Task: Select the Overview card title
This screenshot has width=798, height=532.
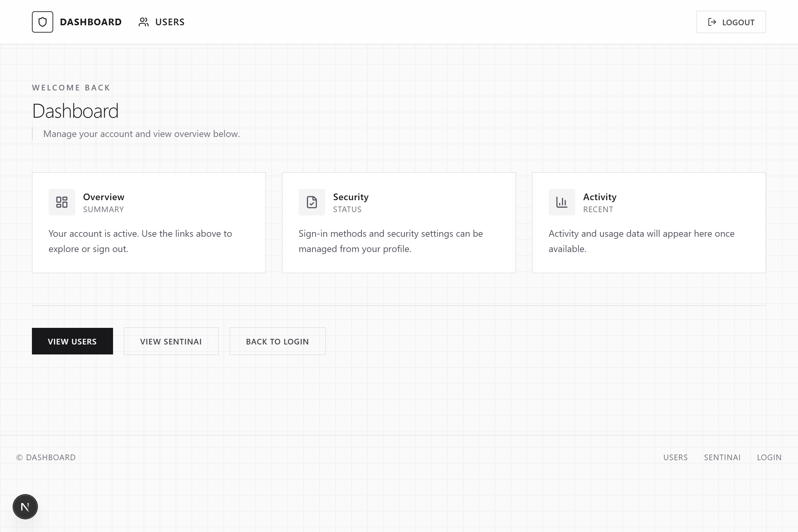Action: click(x=103, y=197)
